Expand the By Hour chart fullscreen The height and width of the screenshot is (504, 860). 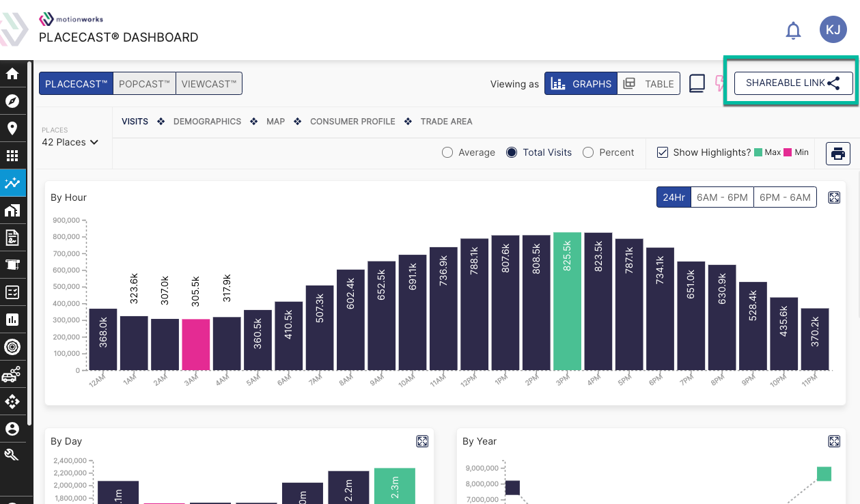coord(834,197)
